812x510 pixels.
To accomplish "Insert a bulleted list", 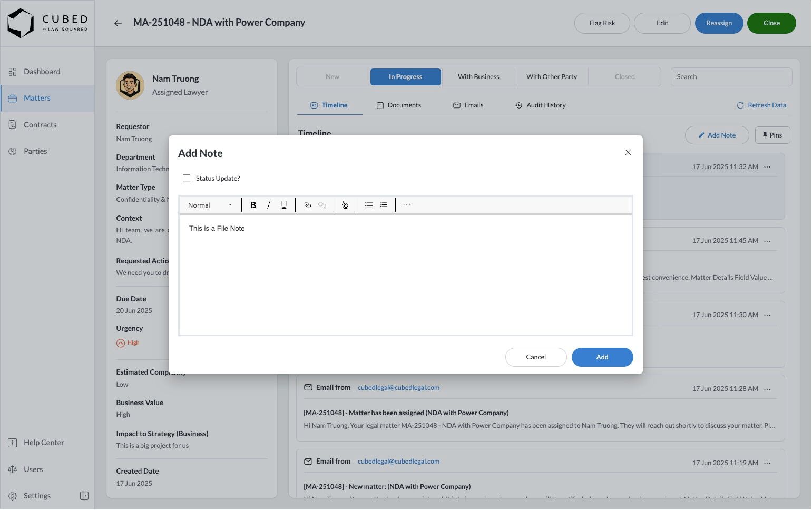I will [x=369, y=205].
